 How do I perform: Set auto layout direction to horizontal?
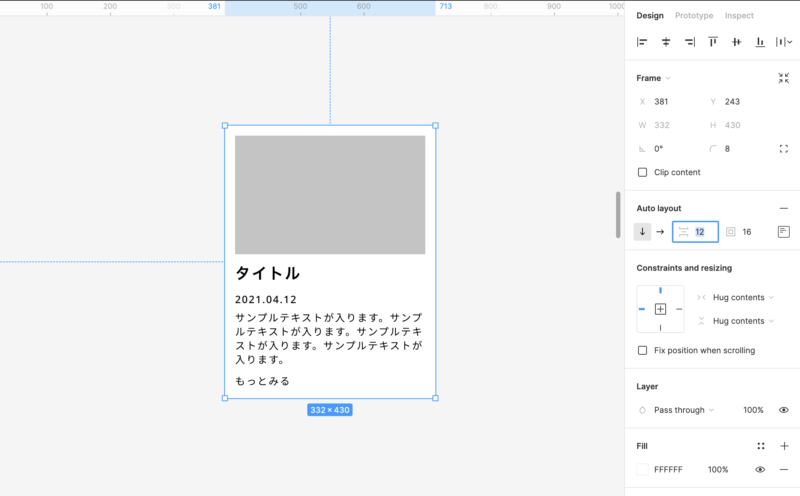tap(660, 232)
